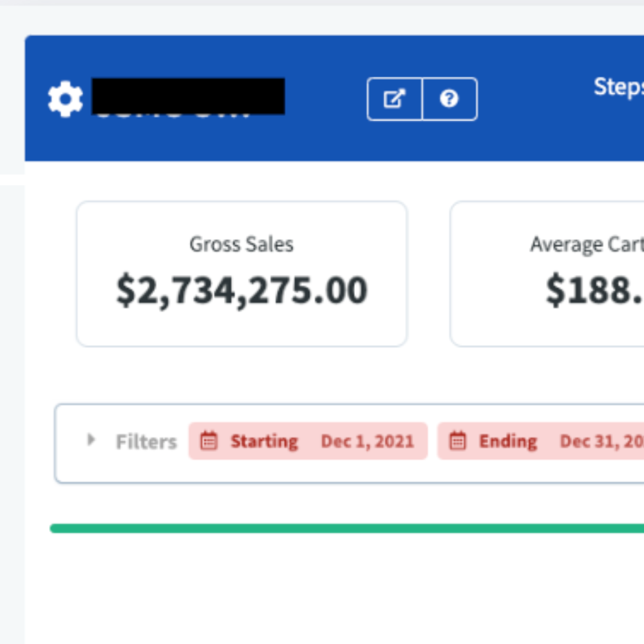Collapse the Filters disclosure triangle
This screenshot has width=644, height=644.
tap(91, 440)
